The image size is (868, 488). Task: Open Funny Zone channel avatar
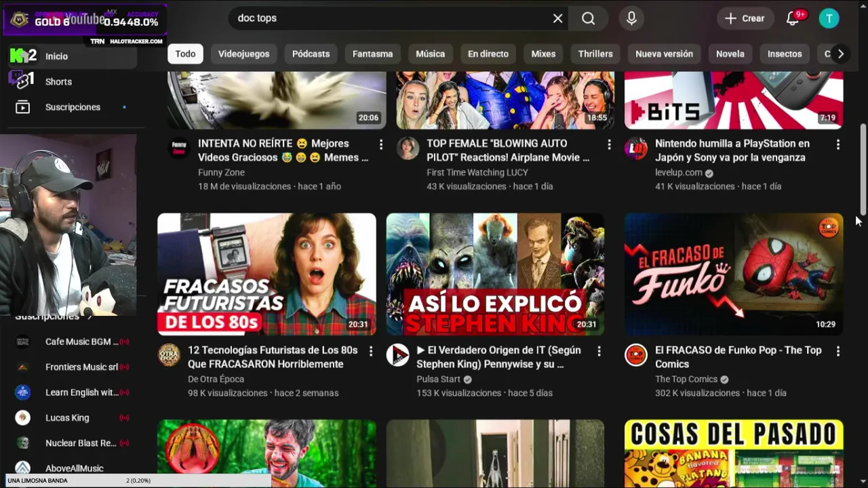click(x=179, y=148)
